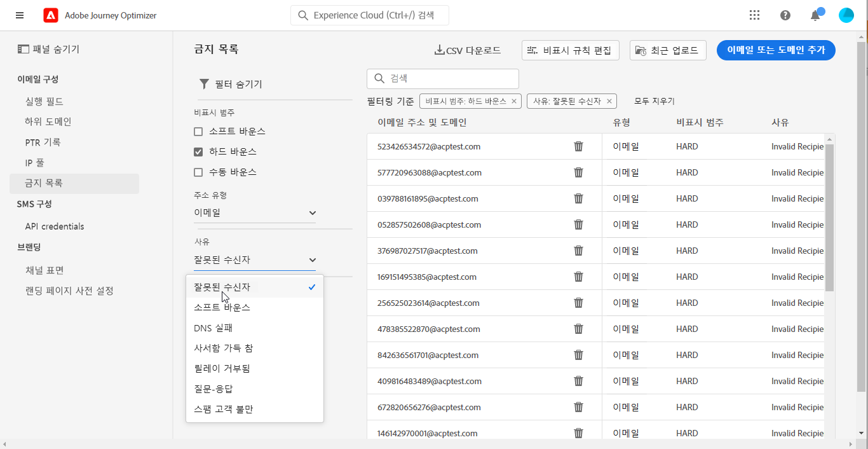868x449 pixels.
Task: Click the 비표시 범주 column header
Action: coord(700,123)
